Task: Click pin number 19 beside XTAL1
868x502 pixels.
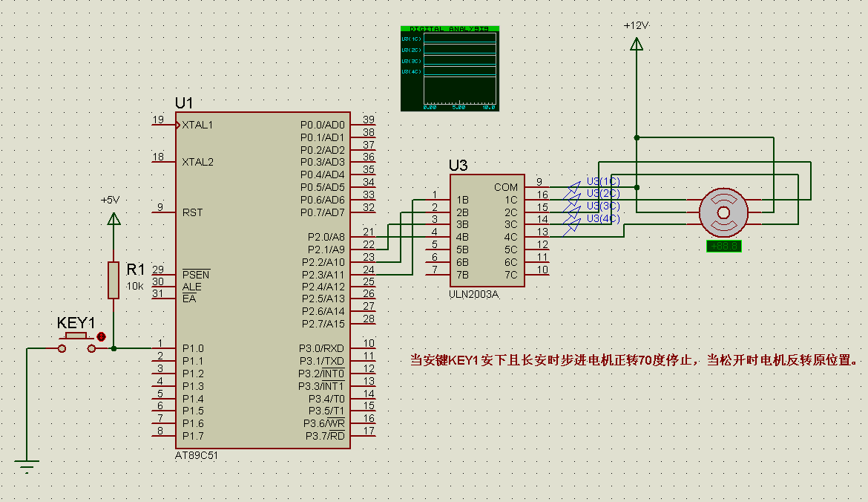Action: pos(158,119)
